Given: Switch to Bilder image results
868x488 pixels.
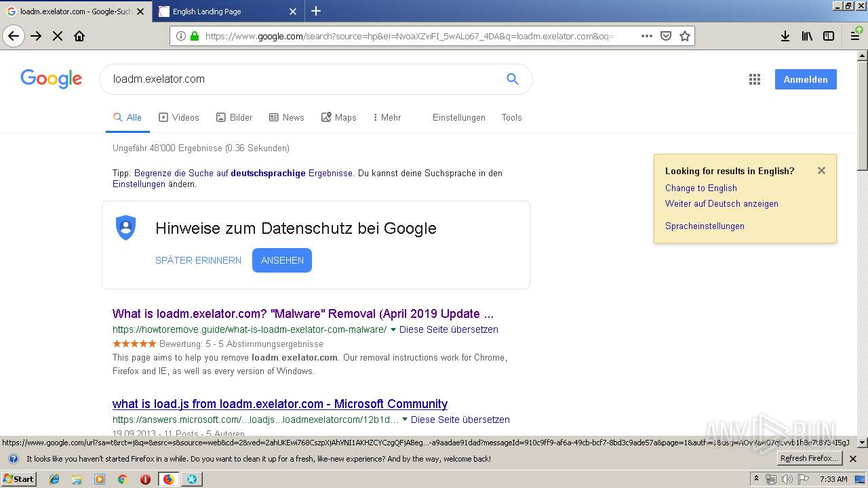Looking at the screenshot, I should [x=234, y=117].
